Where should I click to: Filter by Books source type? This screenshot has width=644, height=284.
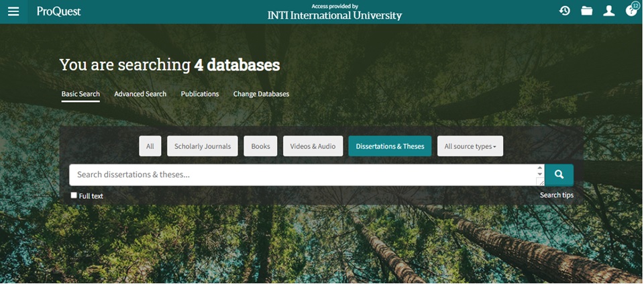tap(260, 146)
